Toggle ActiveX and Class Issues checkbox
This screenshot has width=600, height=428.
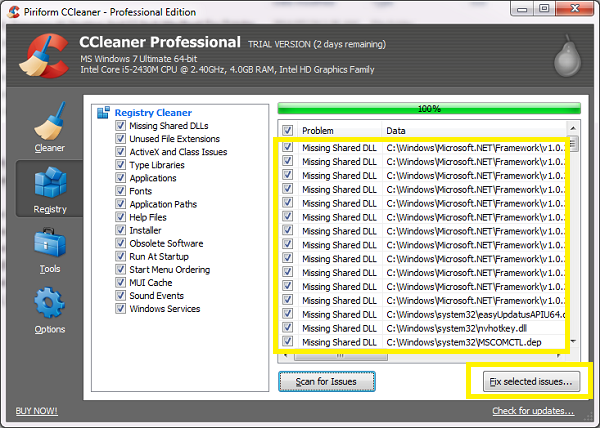pyautogui.click(x=121, y=151)
